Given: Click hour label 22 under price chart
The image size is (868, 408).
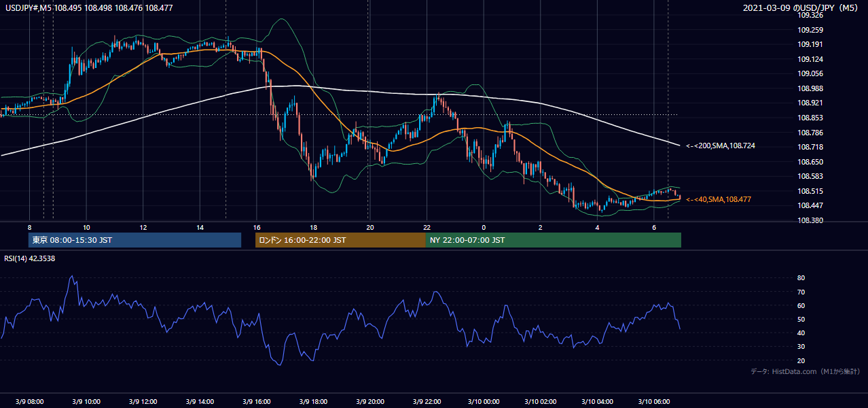Looking at the screenshot, I should [427, 227].
